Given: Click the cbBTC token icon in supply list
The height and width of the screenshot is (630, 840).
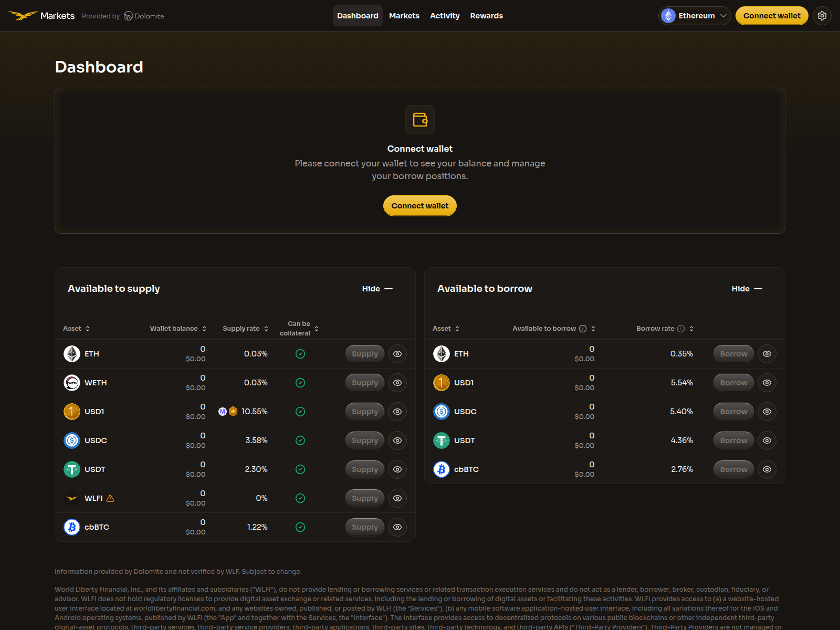Looking at the screenshot, I should pyautogui.click(x=72, y=527).
